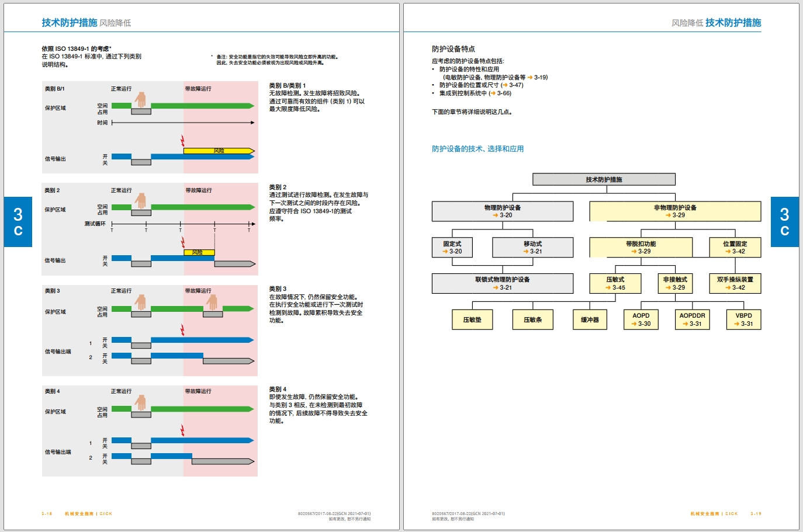803x532 pixels.
Task: Click the red lightning bolt in 类别 2 diagram
Action: tap(183, 242)
